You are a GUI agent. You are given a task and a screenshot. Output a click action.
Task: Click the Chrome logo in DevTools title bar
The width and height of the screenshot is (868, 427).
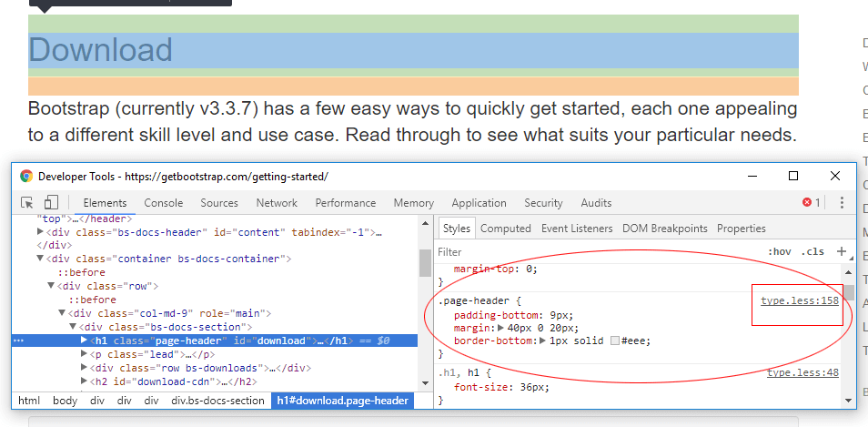coord(26,176)
